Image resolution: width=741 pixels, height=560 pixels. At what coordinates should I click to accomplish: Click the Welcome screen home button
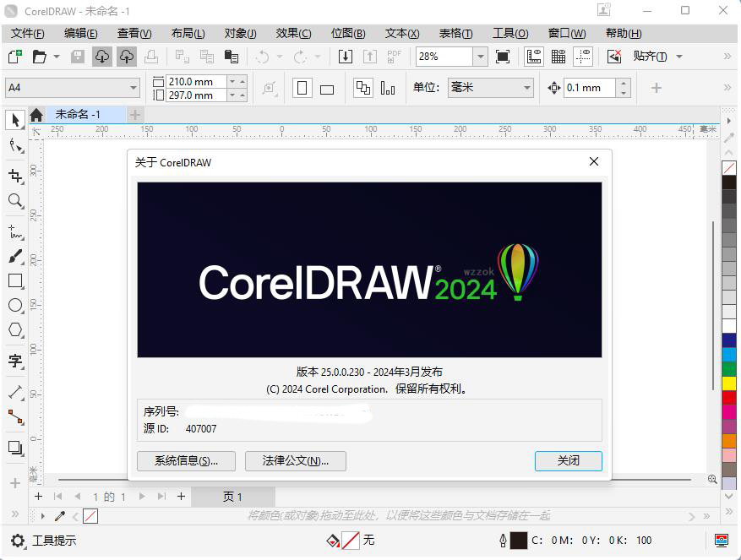[36, 115]
